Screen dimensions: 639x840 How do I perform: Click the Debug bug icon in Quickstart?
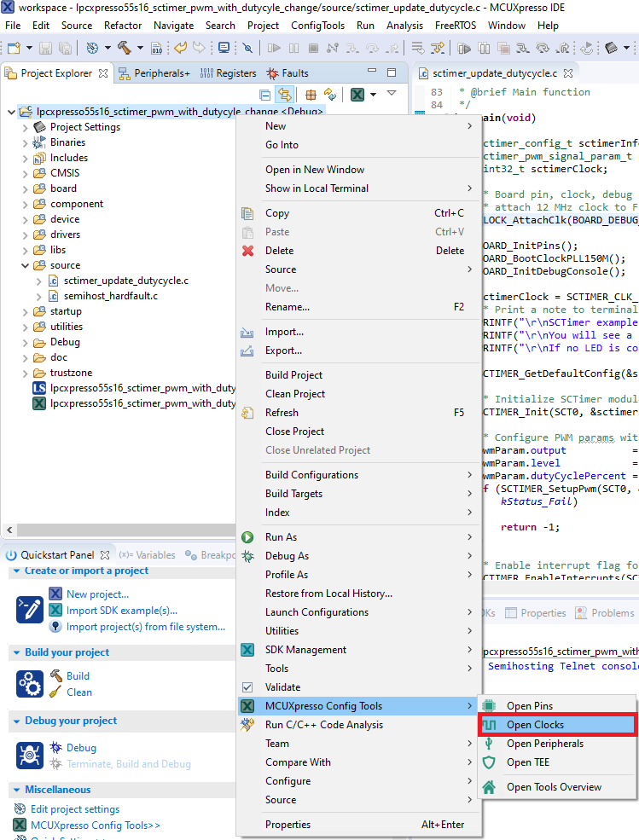56,747
